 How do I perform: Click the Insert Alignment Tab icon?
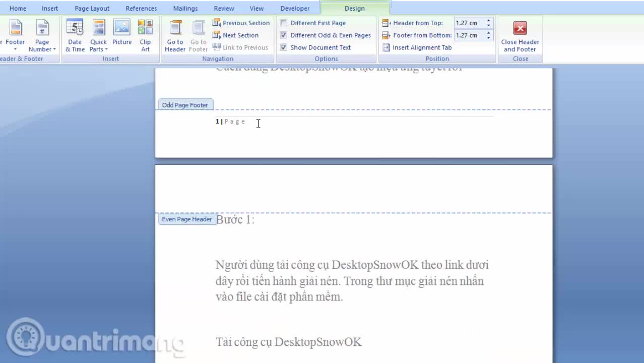tap(387, 47)
